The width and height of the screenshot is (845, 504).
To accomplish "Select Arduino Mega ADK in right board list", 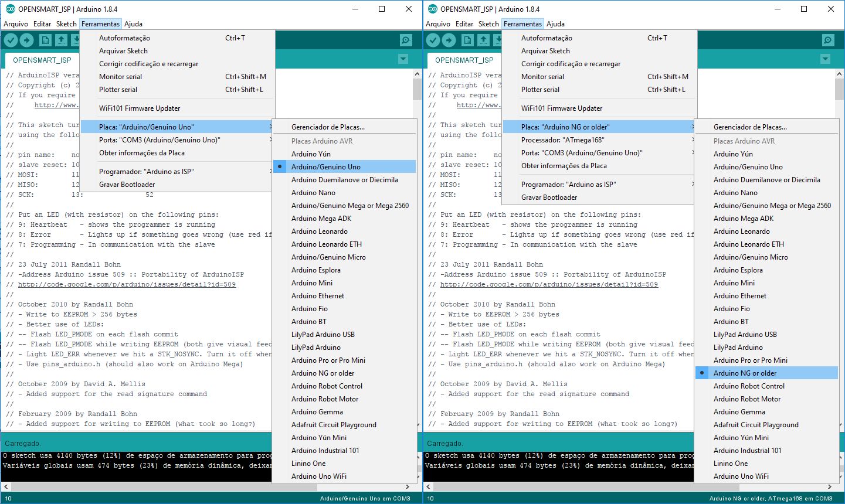I will pos(766,218).
